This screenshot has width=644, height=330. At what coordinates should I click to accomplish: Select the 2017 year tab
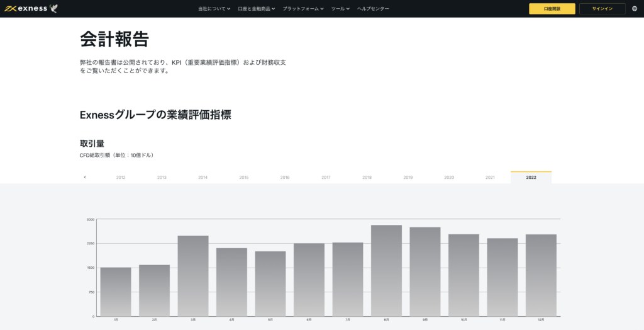(x=326, y=178)
